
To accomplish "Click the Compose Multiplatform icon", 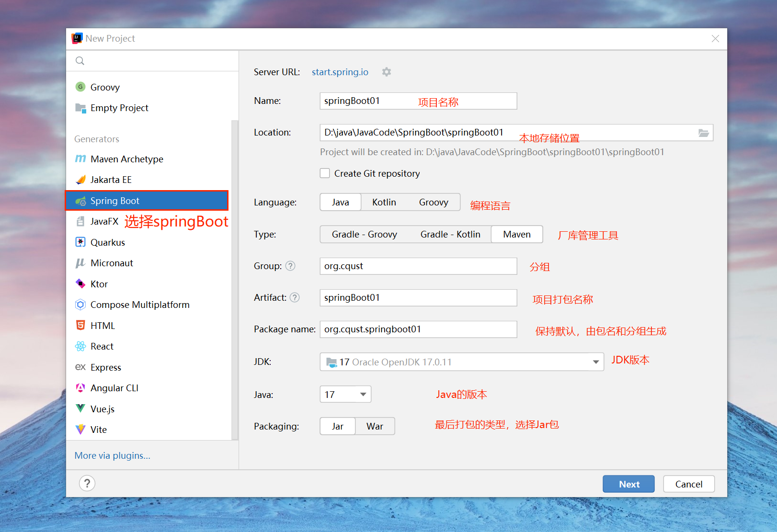I will tap(80, 305).
